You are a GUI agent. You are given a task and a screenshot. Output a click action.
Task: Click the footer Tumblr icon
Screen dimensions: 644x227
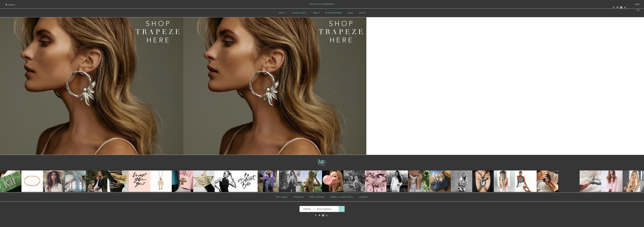[327, 215]
